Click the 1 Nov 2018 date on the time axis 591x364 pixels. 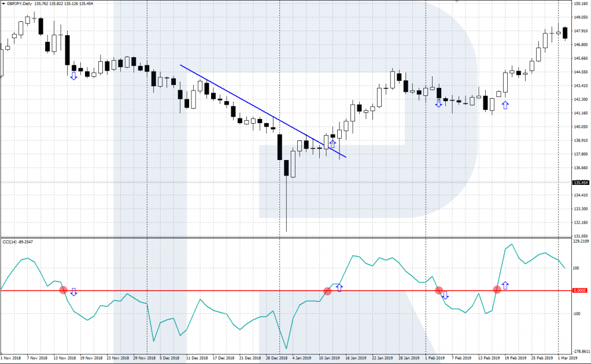12,359
